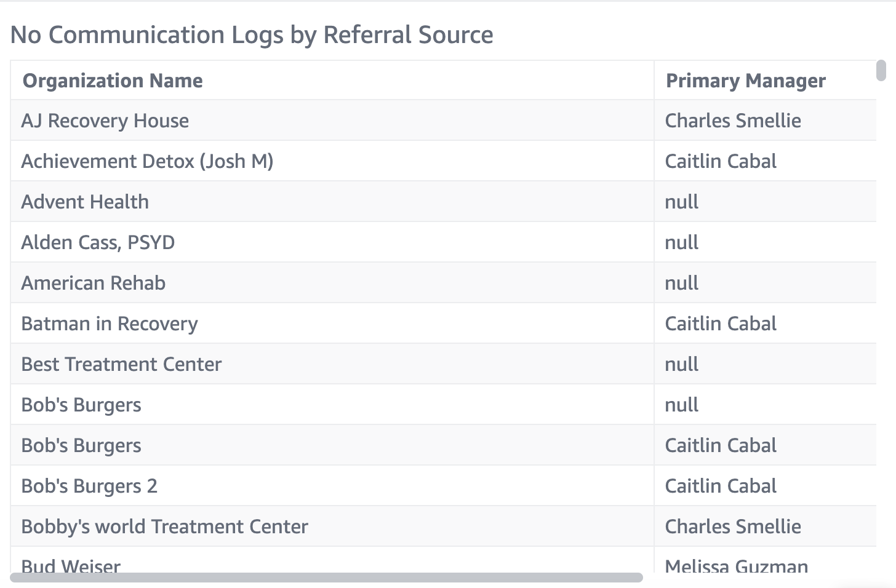Click the Bud Weiser row
Screen dimensions: 896x588
tap(70, 565)
